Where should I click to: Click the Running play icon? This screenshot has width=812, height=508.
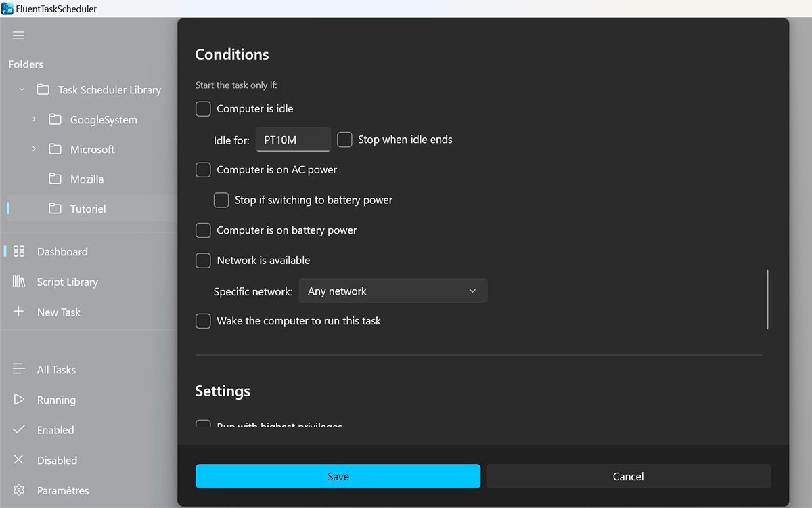19,400
